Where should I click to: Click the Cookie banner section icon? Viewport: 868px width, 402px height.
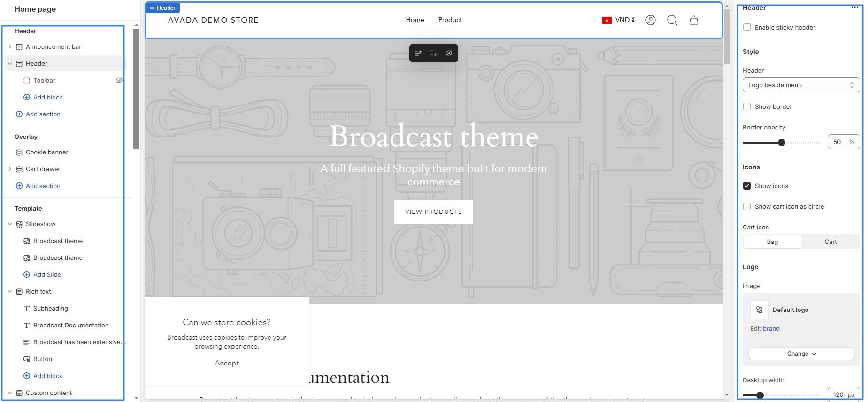click(19, 152)
